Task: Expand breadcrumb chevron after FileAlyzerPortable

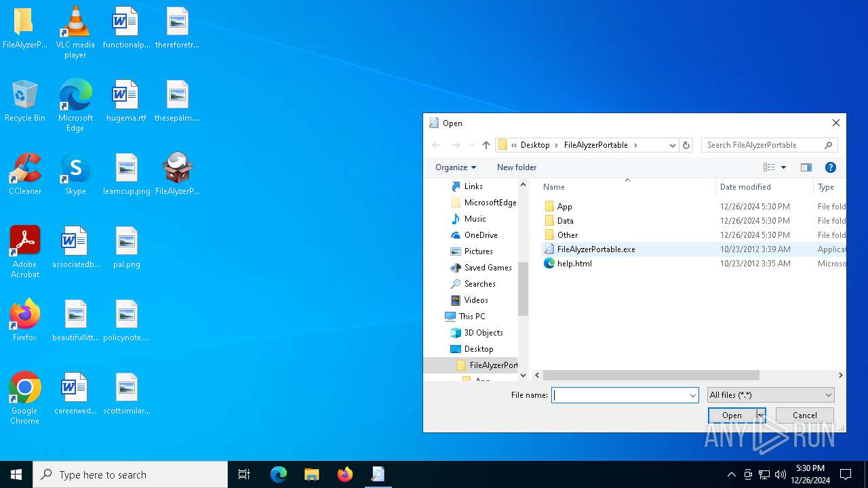Action: (x=636, y=145)
